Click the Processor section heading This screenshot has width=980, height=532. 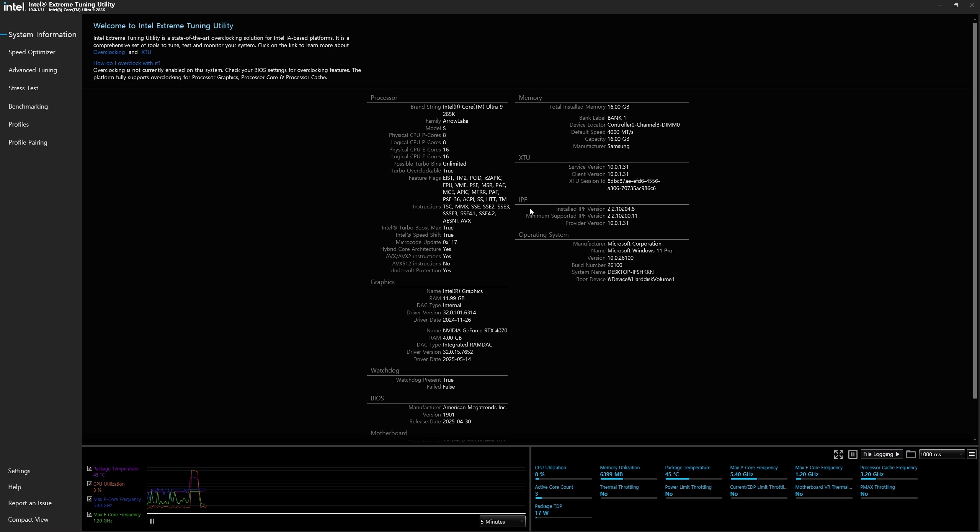pyautogui.click(x=384, y=98)
